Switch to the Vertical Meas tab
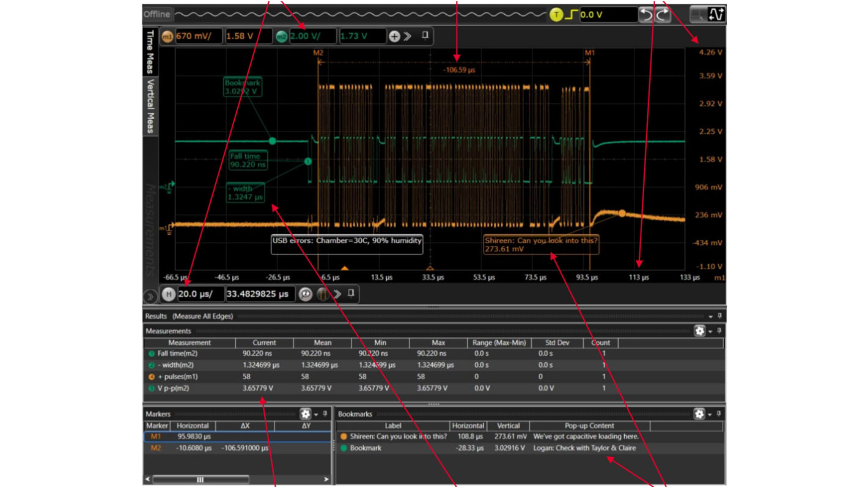The width and height of the screenshot is (868, 488). pyautogui.click(x=150, y=105)
